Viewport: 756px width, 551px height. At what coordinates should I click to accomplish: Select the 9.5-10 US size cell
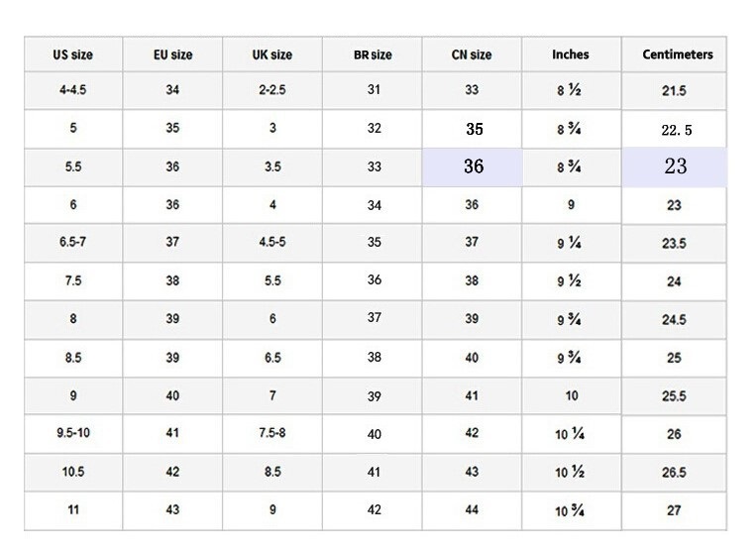(x=73, y=434)
